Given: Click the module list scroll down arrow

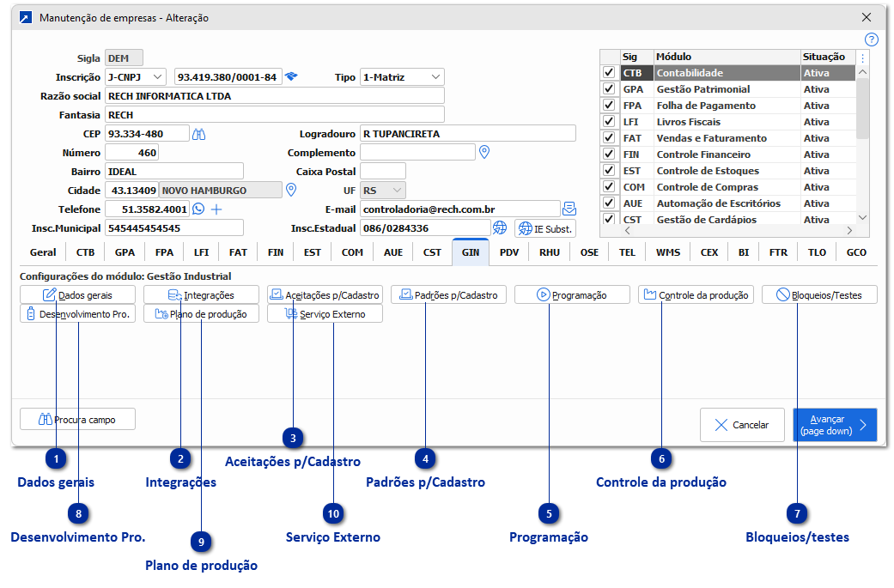Looking at the screenshot, I should click(862, 217).
